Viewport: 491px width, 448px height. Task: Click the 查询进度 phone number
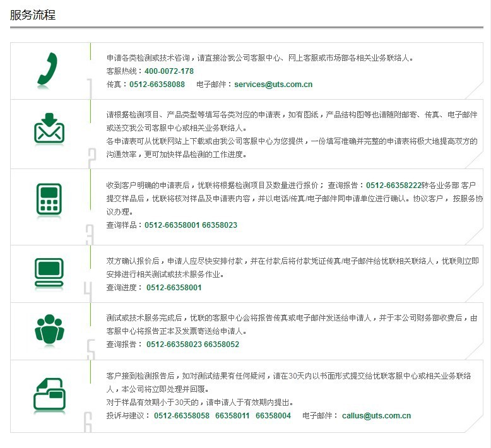pos(174,288)
